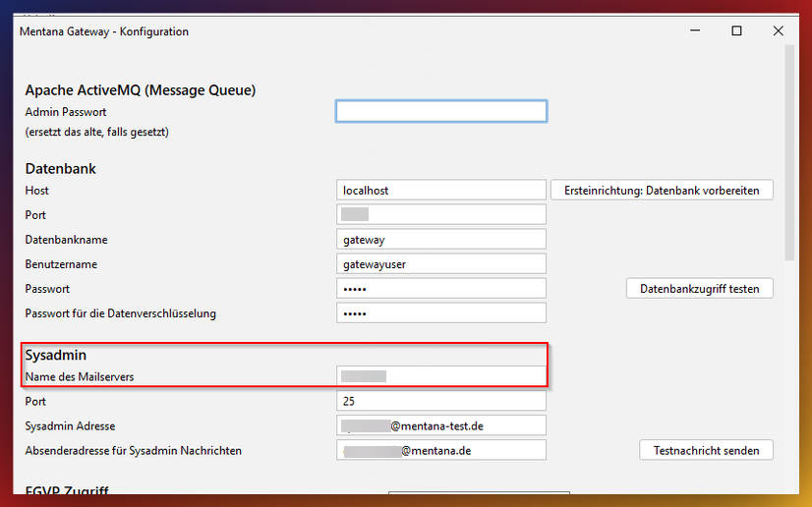The width and height of the screenshot is (812, 507).
Task: Click the 'Benutzername' label
Action: pyautogui.click(x=61, y=264)
